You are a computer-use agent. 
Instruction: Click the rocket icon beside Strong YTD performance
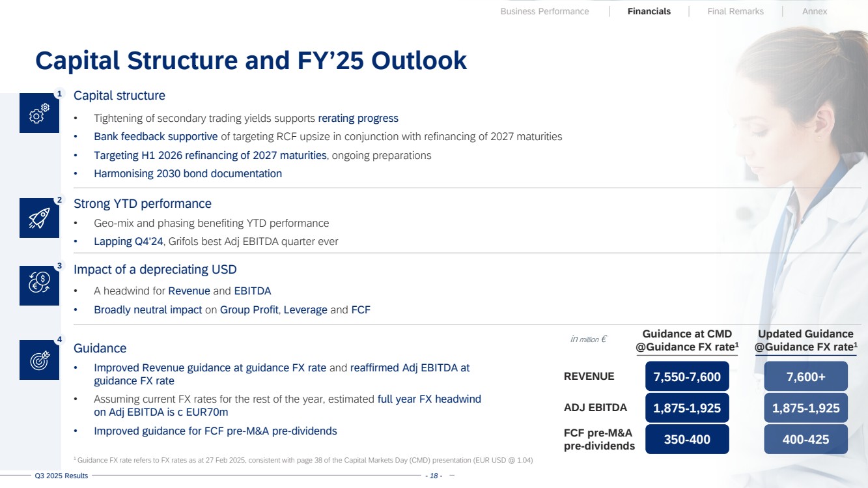tap(39, 218)
